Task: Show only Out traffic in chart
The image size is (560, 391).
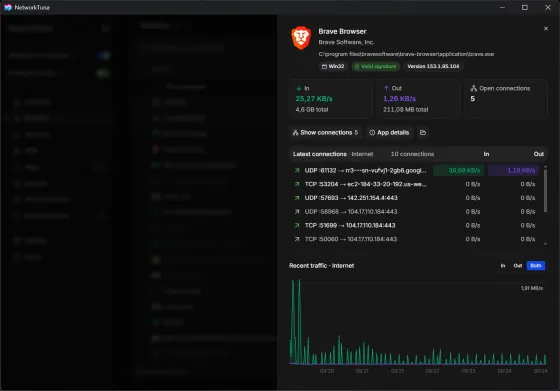Action: (x=518, y=266)
